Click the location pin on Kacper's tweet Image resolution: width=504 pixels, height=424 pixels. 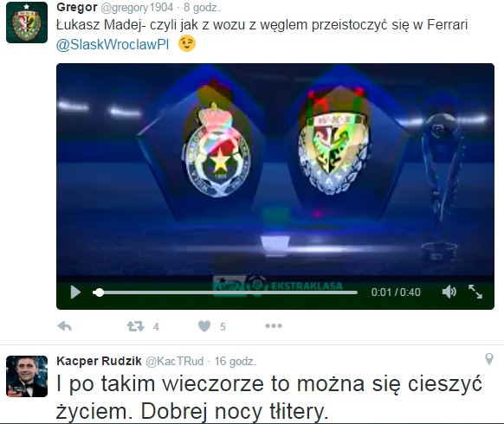(489, 359)
